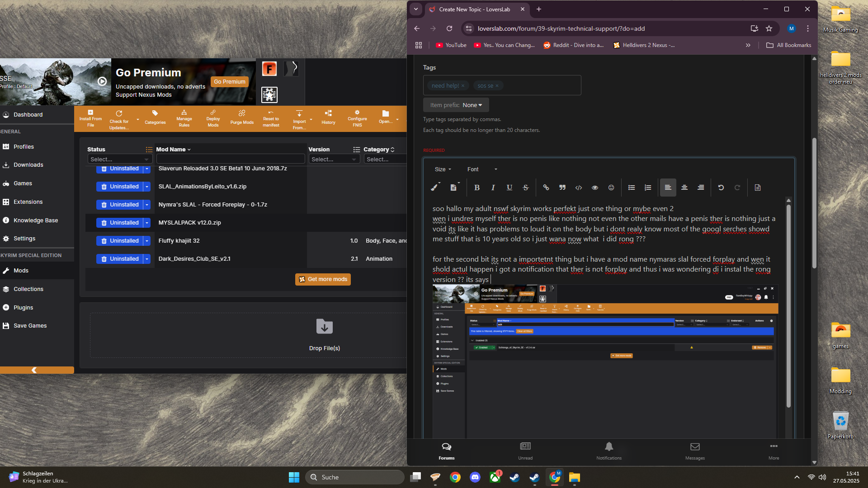The height and width of the screenshot is (488, 868).
Task: Click the source view icon in editor
Action: tap(758, 188)
